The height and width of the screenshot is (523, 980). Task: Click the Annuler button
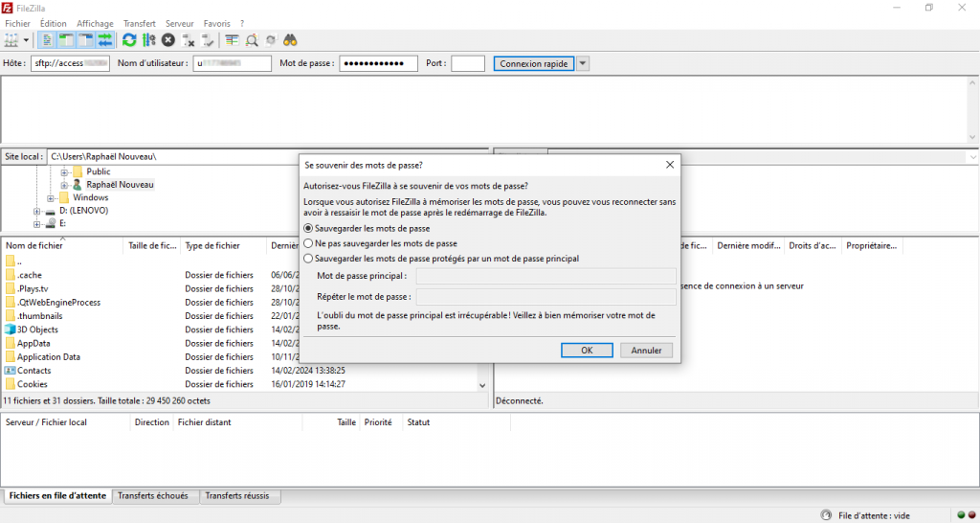[647, 351]
